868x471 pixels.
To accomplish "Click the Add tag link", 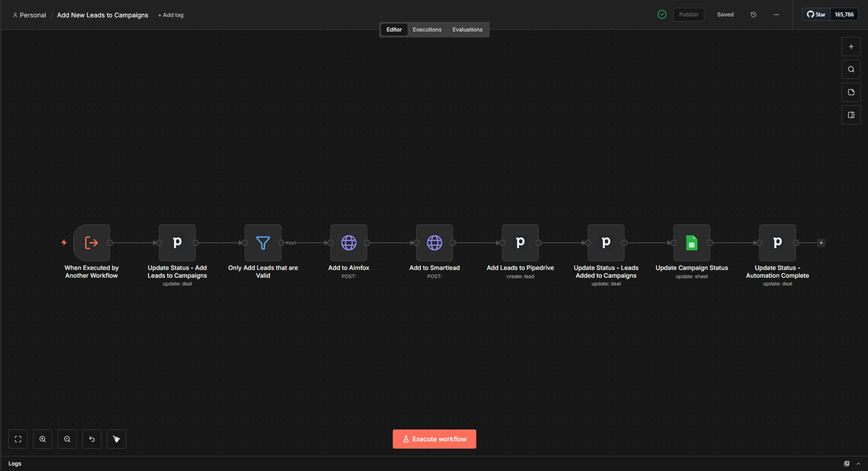I will click(171, 15).
